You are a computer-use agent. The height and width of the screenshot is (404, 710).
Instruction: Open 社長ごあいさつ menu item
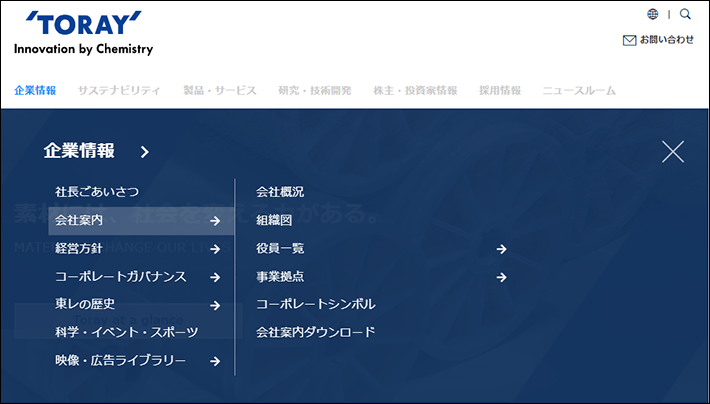(x=97, y=192)
